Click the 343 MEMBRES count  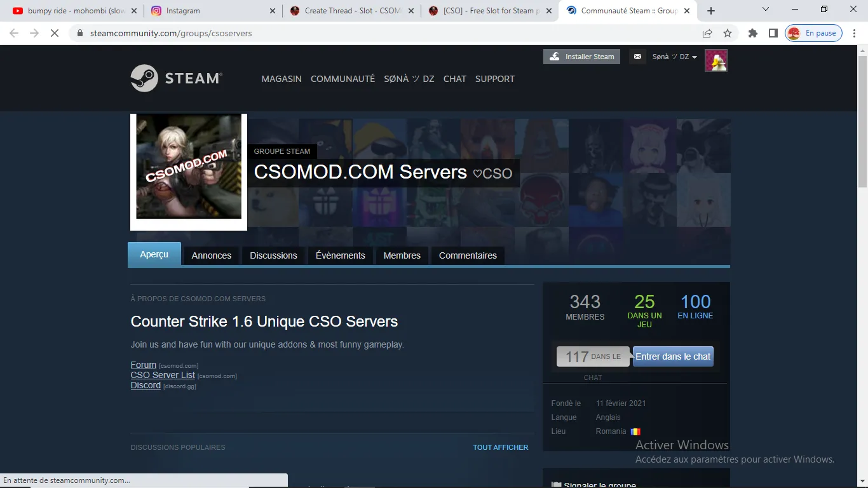pos(585,306)
